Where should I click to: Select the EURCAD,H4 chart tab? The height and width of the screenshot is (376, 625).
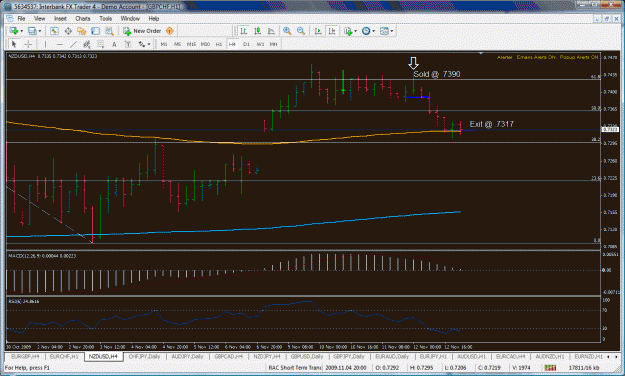point(510,356)
